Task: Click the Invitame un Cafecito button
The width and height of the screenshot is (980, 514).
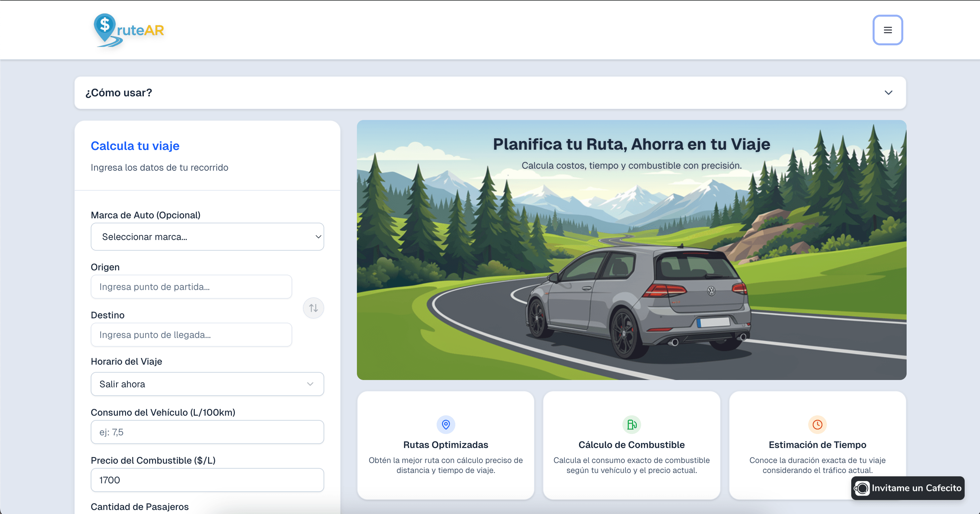Action: pyautogui.click(x=908, y=488)
